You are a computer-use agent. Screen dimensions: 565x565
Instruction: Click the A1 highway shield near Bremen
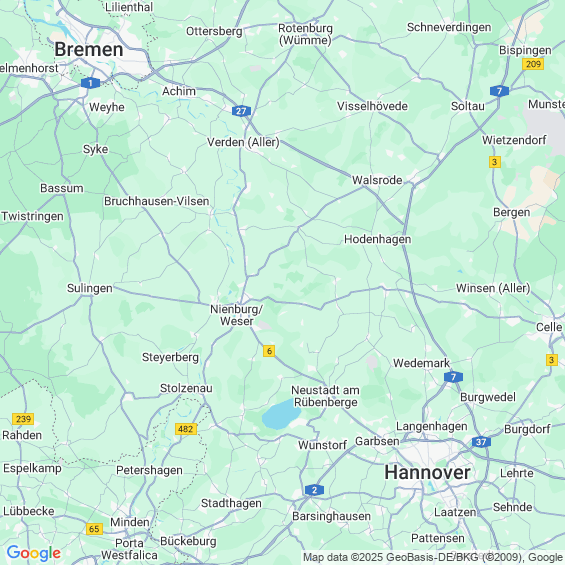tap(90, 83)
